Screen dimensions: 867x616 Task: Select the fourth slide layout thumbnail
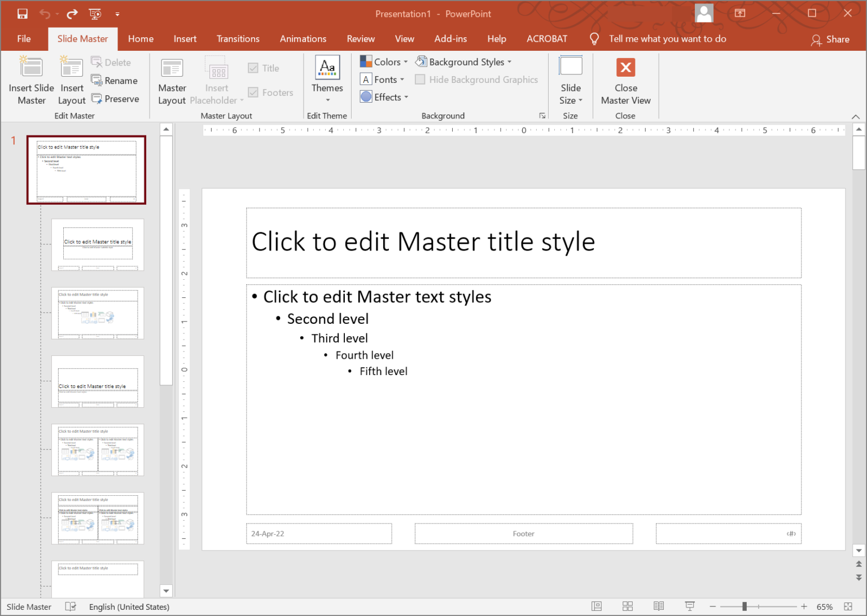98,450
